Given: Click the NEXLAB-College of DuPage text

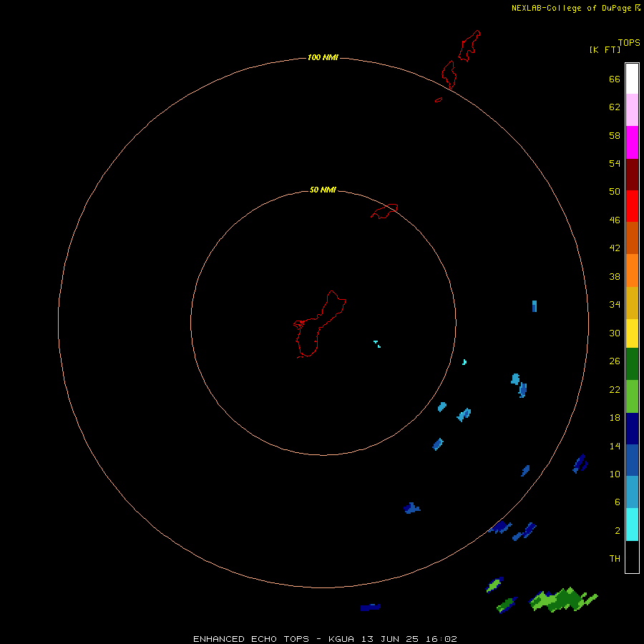Looking at the screenshot, I should [571, 8].
